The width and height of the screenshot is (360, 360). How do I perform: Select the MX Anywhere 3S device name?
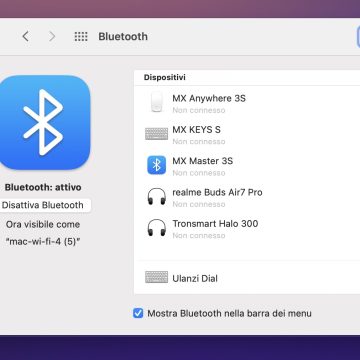(x=209, y=98)
